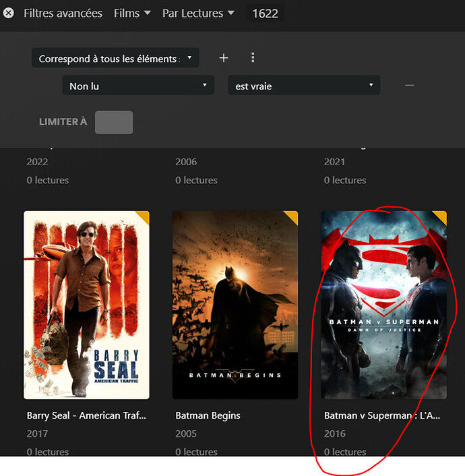Click the Filtres avancées label
This screenshot has height=476, width=465.
click(63, 13)
